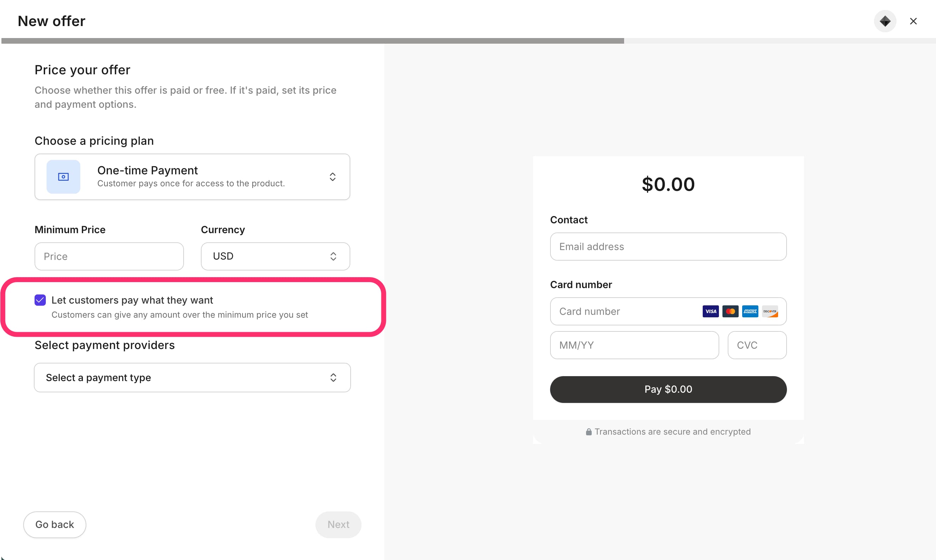Click the offer progress bar

[468, 41]
